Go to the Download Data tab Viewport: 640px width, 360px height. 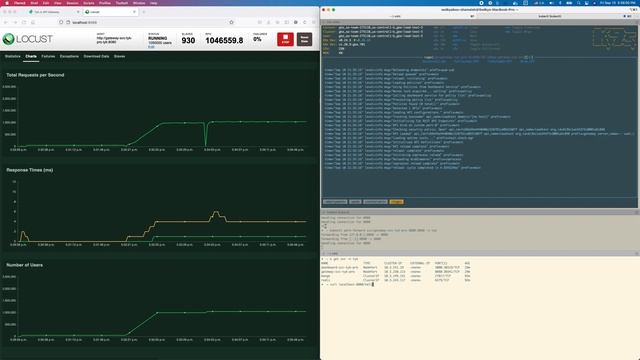tap(96, 56)
